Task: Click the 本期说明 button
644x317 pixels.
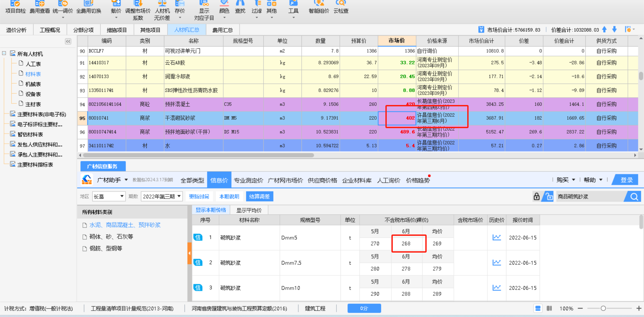Action: coord(229,196)
